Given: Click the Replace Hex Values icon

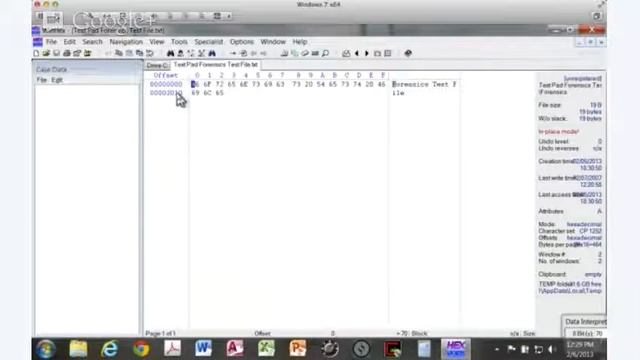Looking at the screenshot, I should click(x=201, y=53).
